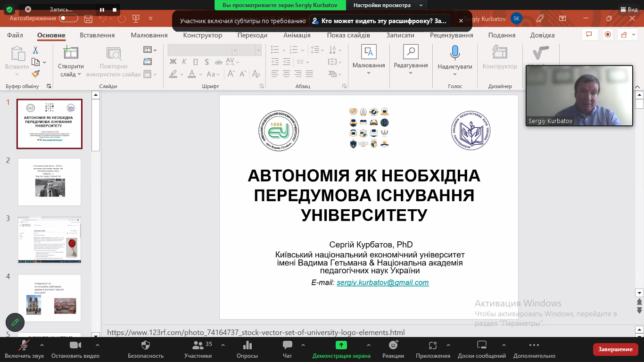Align text left in paragraph group
644x362 pixels.
pyautogui.click(x=274, y=74)
